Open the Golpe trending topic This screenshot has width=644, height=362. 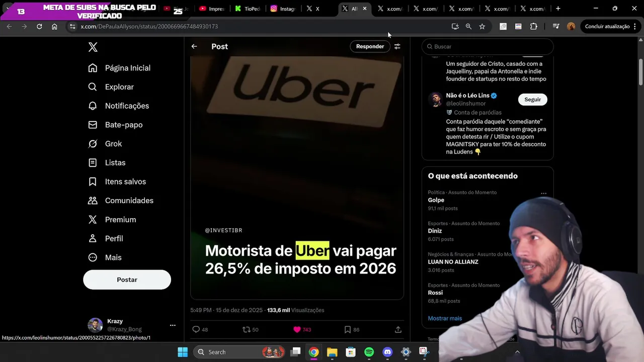click(x=436, y=200)
